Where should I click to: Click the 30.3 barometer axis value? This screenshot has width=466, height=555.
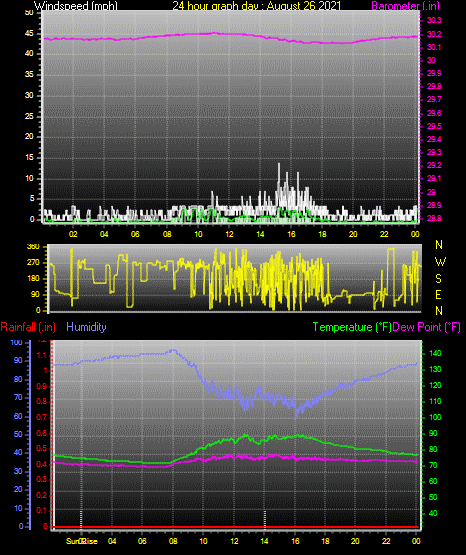pos(434,21)
